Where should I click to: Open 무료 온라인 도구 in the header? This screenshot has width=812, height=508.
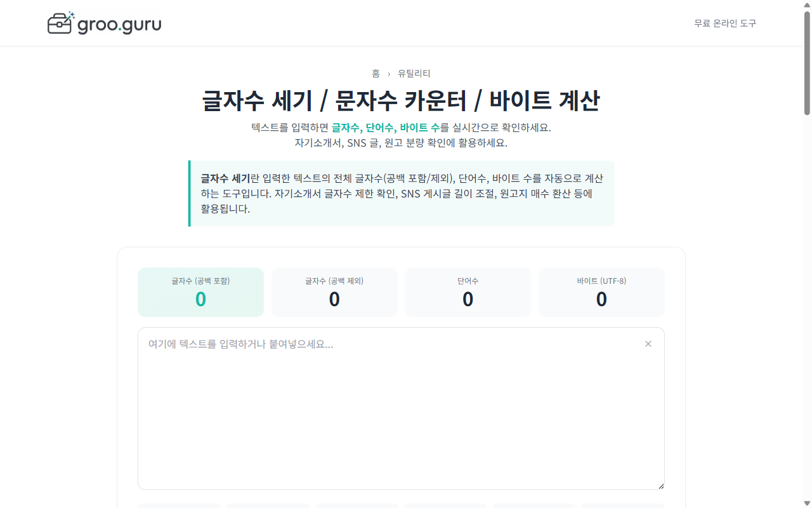(724, 23)
